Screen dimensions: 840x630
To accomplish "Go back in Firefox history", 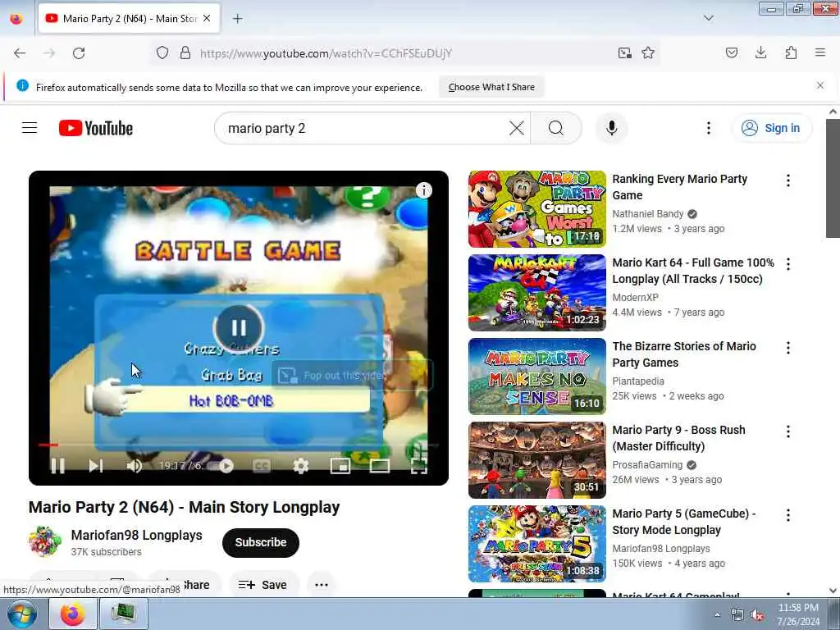I will pos(20,53).
